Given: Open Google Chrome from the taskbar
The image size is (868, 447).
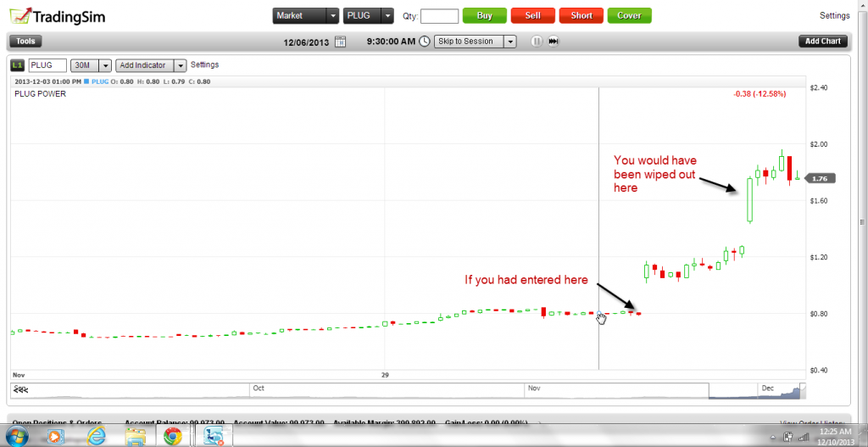Looking at the screenshot, I should point(172,437).
